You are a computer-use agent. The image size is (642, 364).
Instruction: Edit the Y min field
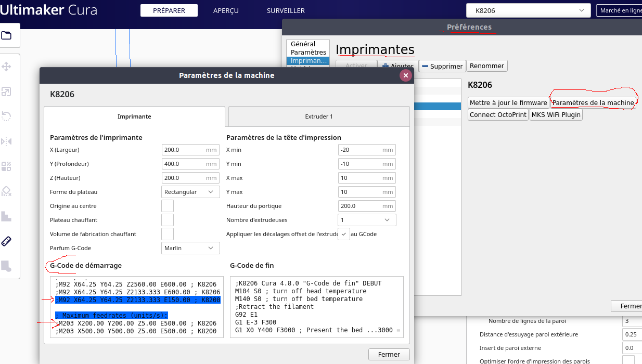click(x=367, y=164)
